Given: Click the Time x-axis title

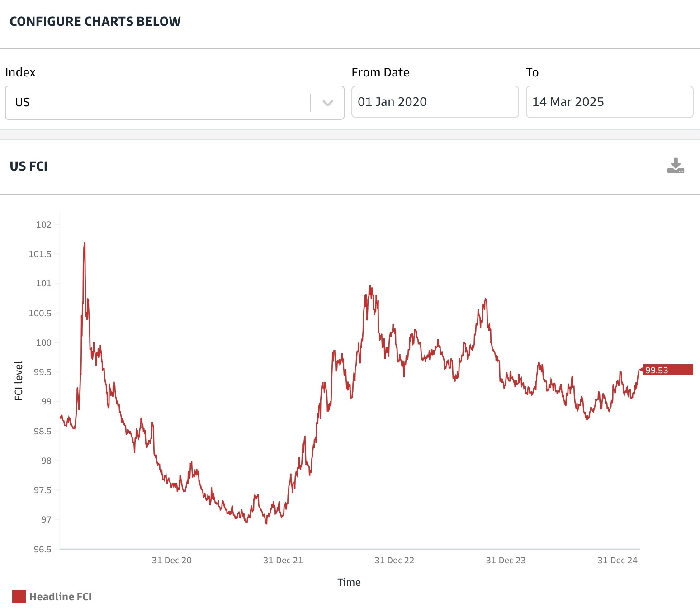Looking at the screenshot, I should pyautogui.click(x=349, y=582).
